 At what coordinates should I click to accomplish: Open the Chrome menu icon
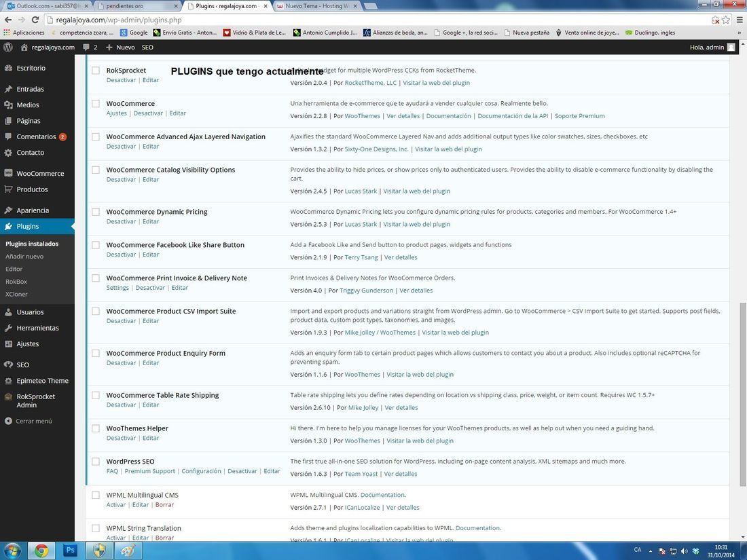point(740,20)
